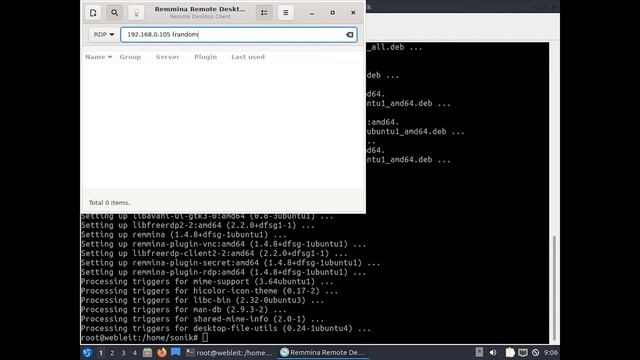Switch to workspace 4
Screen dimensions: 640x360
coord(135,353)
